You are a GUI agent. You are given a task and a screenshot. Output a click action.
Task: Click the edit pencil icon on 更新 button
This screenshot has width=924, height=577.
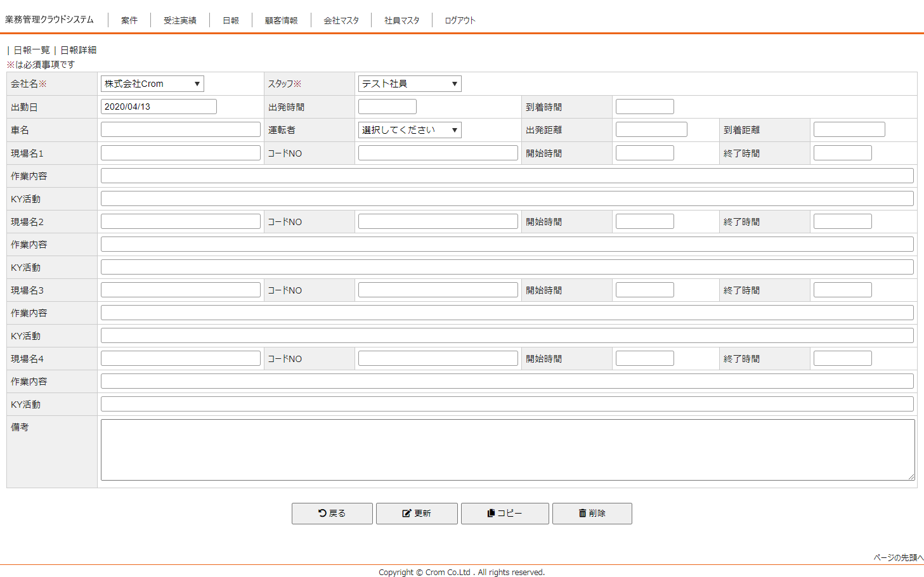point(407,513)
